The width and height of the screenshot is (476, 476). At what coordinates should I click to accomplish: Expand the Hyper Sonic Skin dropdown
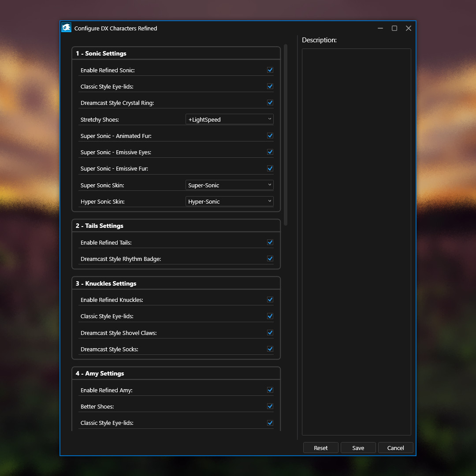[229, 201]
